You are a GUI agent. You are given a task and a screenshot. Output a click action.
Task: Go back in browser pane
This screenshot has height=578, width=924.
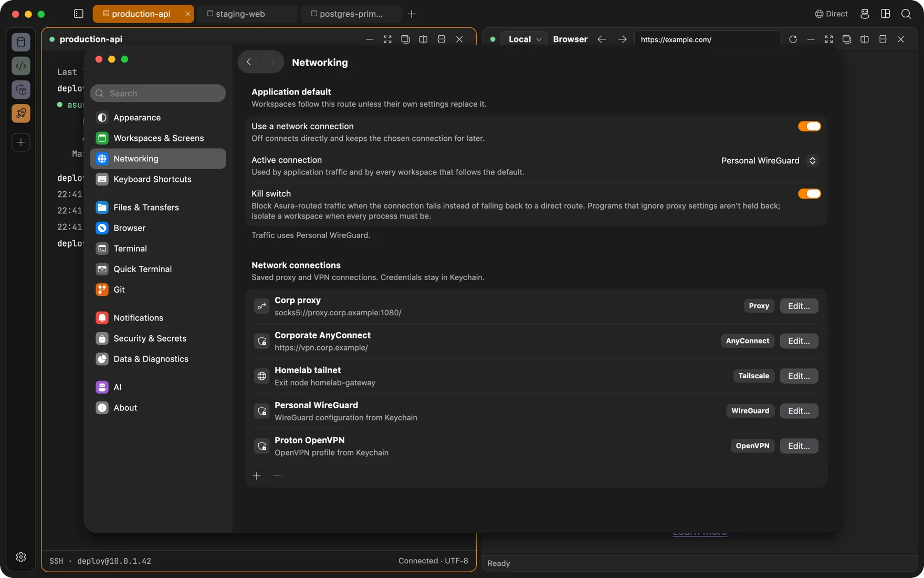coord(602,39)
